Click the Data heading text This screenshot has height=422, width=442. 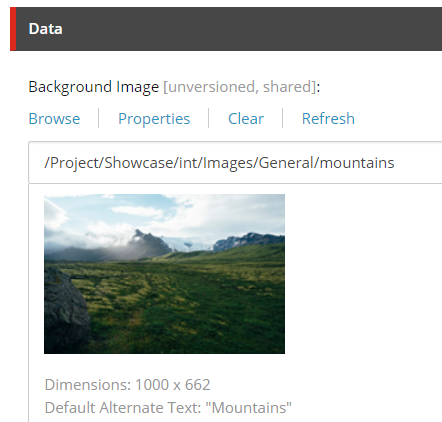[46, 29]
